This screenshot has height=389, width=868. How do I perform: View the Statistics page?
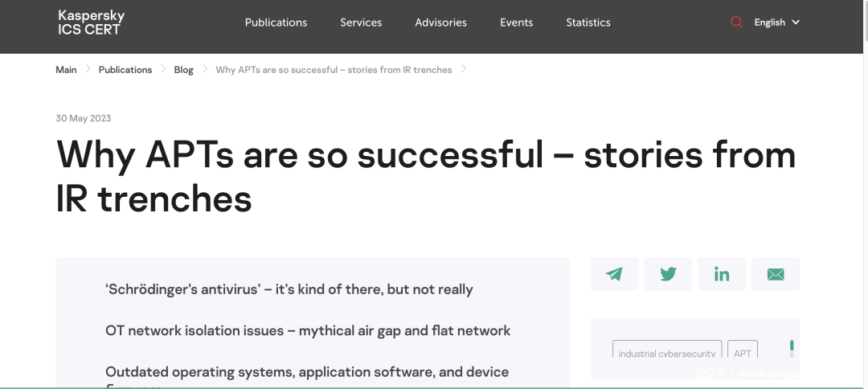(588, 23)
